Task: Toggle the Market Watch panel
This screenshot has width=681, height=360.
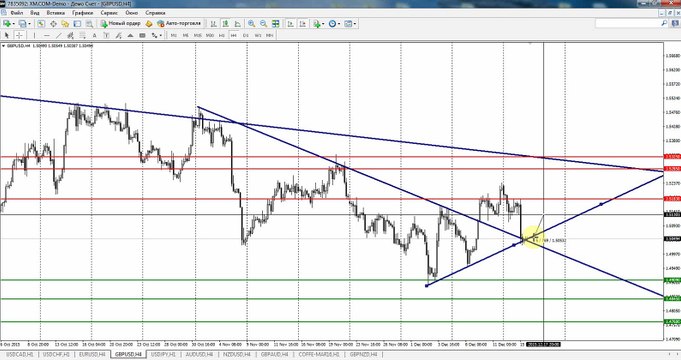Action: pyautogui.click(x=41, y=23)
